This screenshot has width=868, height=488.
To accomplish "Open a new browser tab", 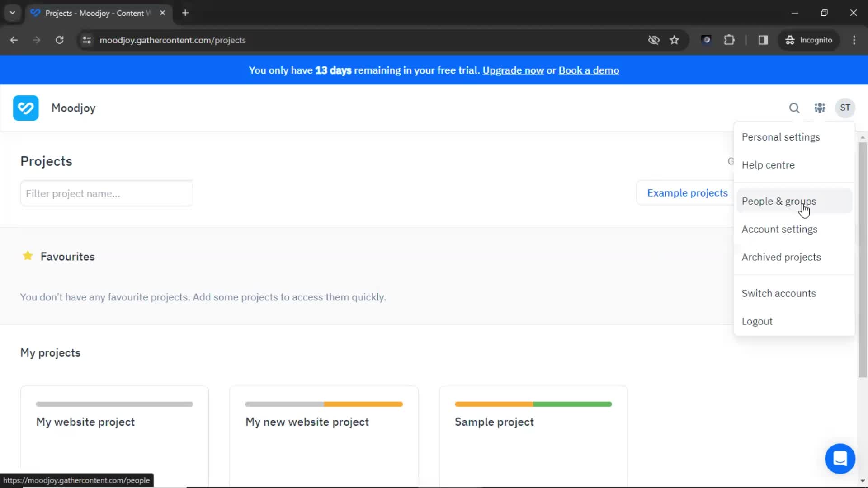I will [185, 13].
